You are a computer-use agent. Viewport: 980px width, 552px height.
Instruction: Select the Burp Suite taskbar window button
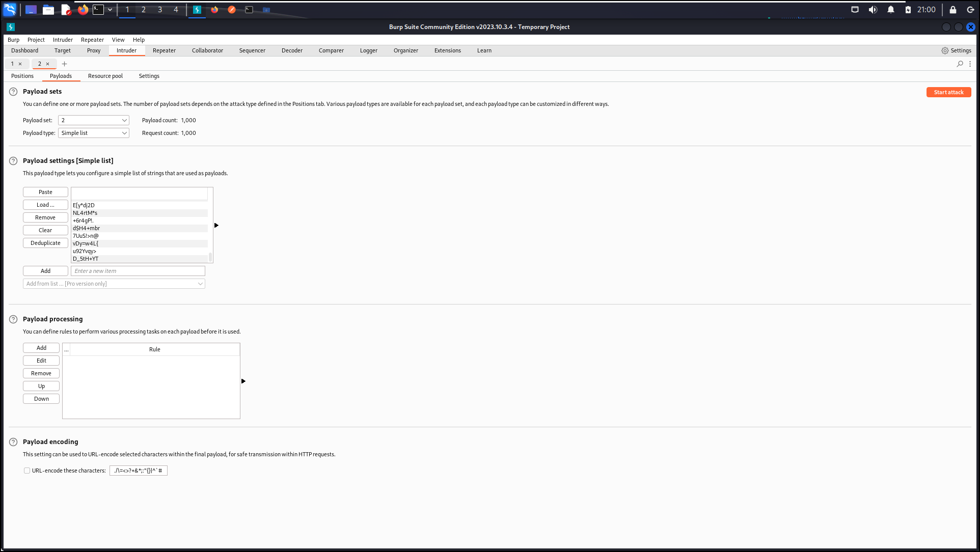tap(197, 10)
